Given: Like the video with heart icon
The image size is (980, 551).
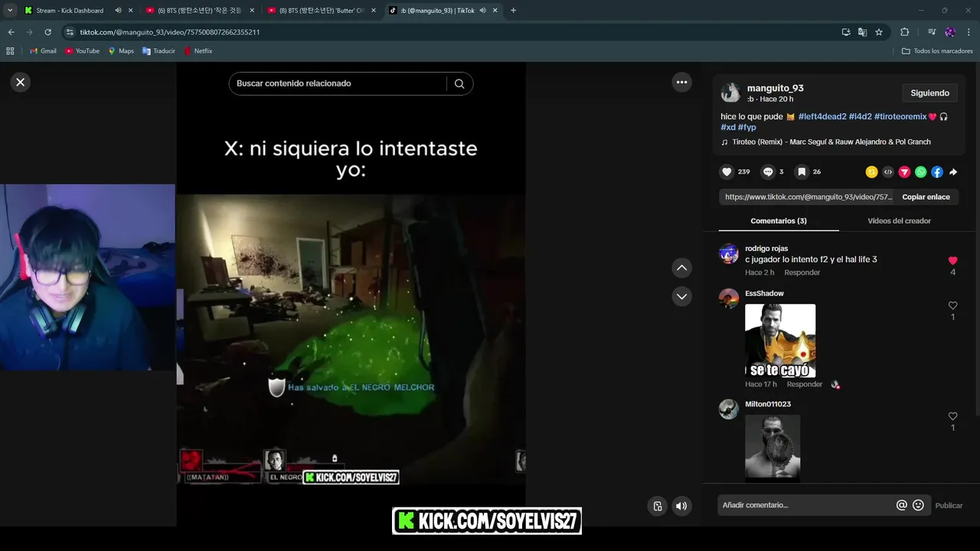Looking at the screenshot, I should tap(727, 172).
